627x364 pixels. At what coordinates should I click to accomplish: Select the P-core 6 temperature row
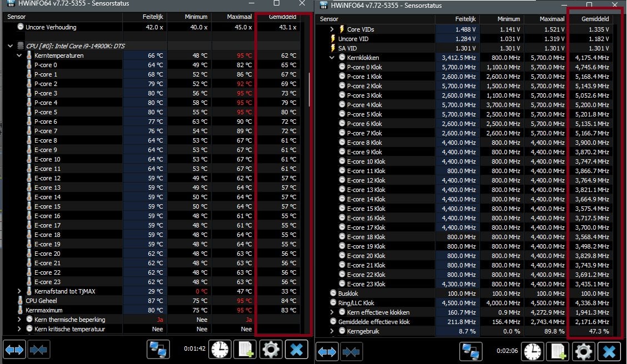152,122
